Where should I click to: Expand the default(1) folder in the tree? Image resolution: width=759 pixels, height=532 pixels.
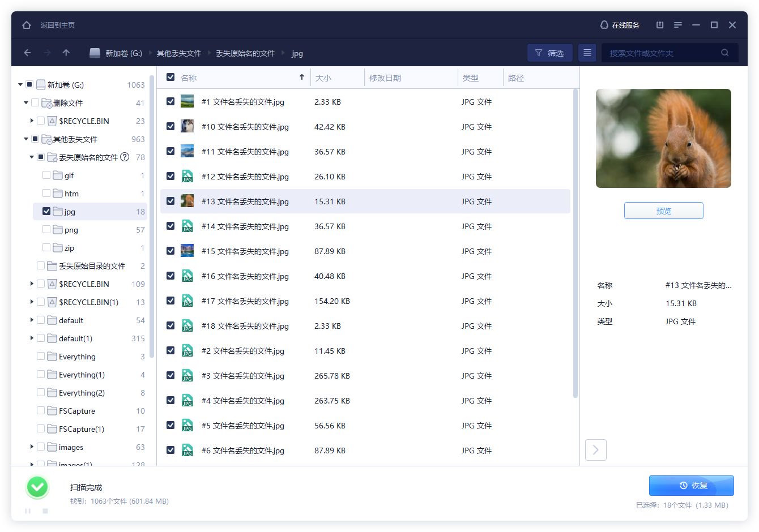pyautogui.click(x=32, y=338)
